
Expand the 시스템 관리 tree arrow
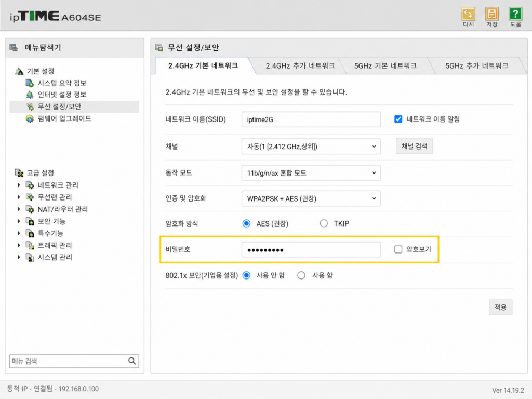pyautogui.click(x=19, y=258)
